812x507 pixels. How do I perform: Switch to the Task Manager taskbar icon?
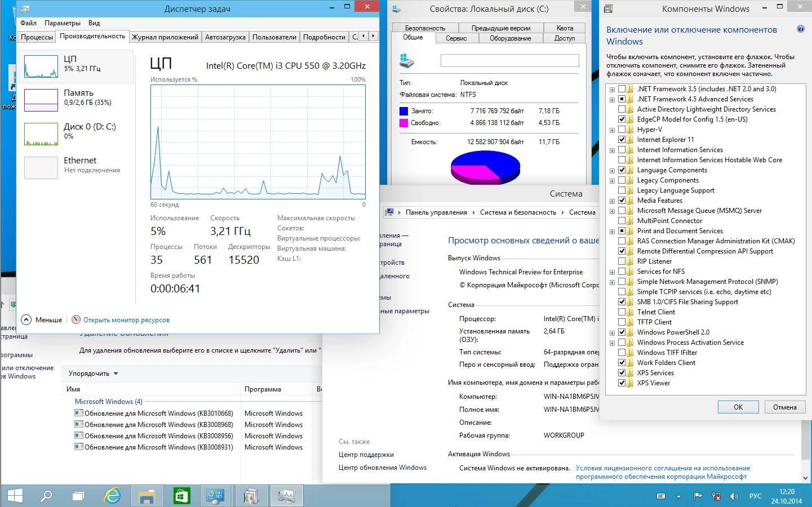(286, 496)
